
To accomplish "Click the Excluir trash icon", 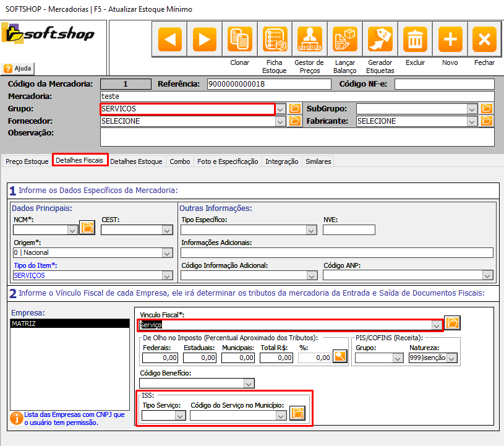I will tap(415, 39).
